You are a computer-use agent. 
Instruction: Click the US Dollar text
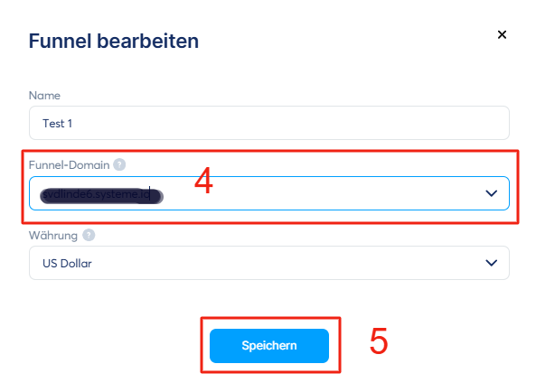click(x=68, y=263)
